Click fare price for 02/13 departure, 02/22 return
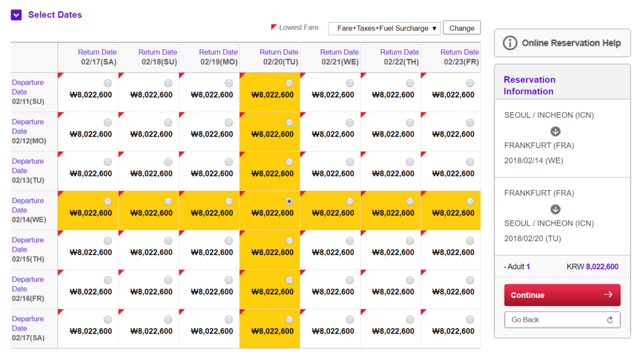644x352 pixels. 393,174
